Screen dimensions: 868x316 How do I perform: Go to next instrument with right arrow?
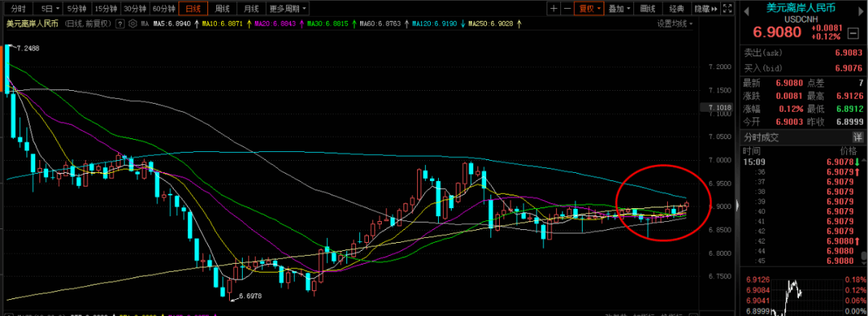click(x=861, y=11)
